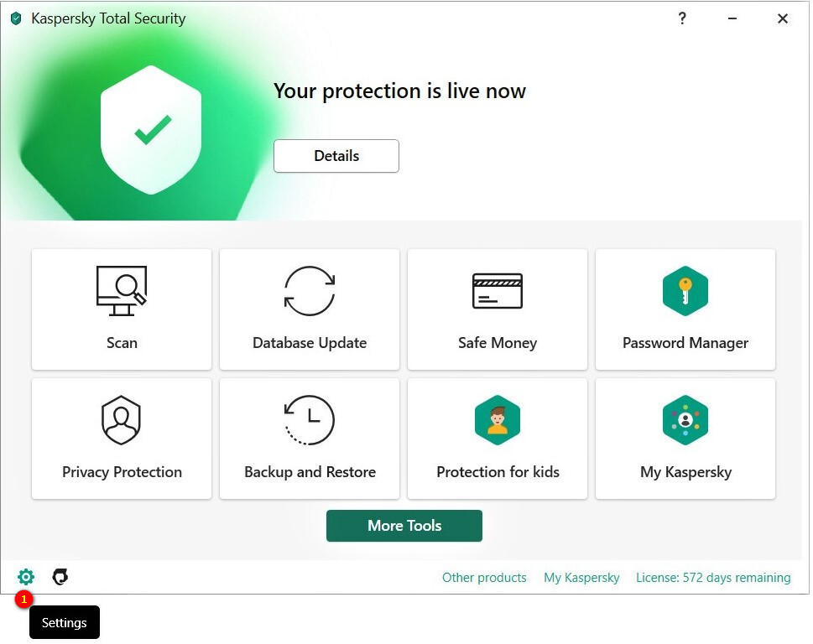
Task: Open the My Kaspersky footer link
Action: tap(581, 578)
